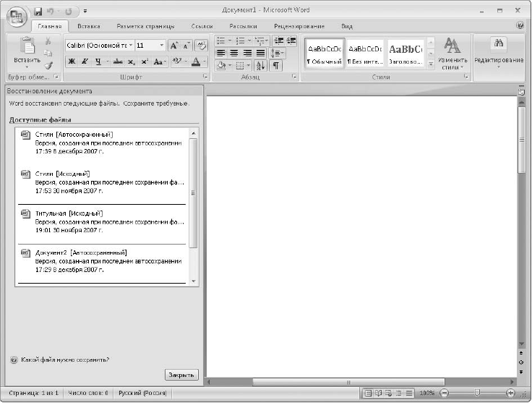Open the Рецензирование tab
The image size is (532, 403).
pos(299,26)
